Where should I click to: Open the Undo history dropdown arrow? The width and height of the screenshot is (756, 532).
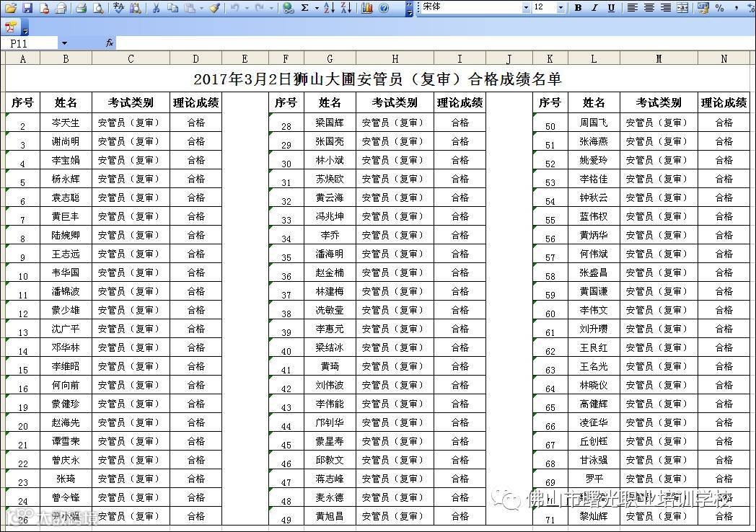pos(245,8)
